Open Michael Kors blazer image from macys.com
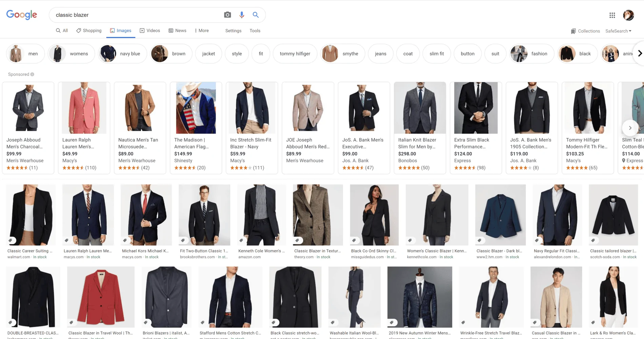This screenshot has height=339, width=644. coord(146,215)
